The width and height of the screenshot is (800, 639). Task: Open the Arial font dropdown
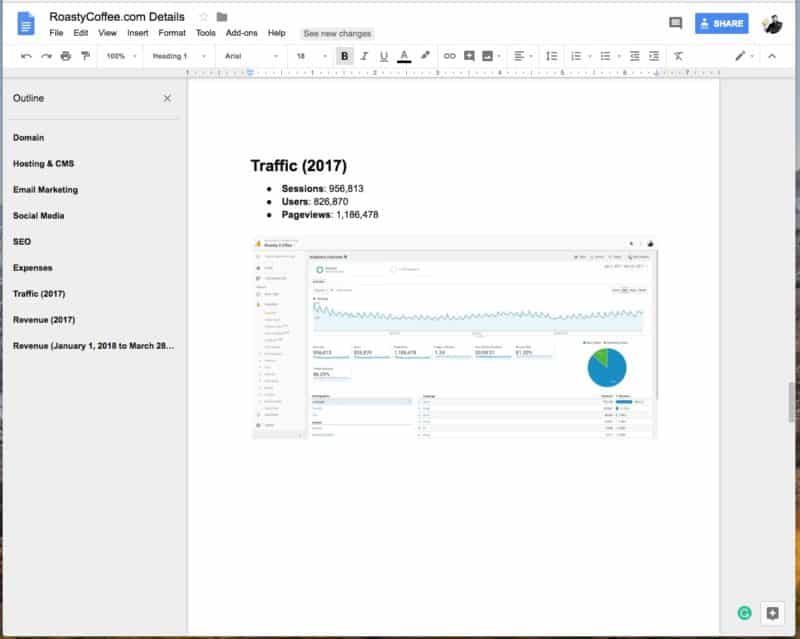[251, 56]
